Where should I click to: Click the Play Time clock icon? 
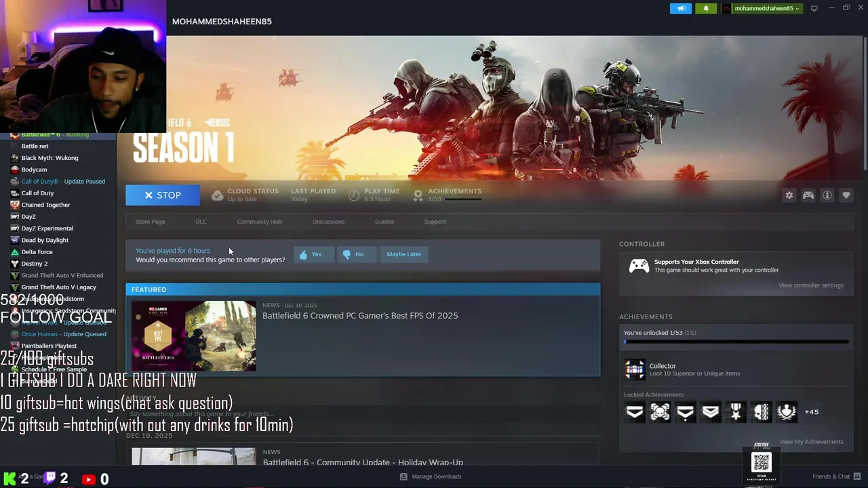pos(353,195)
